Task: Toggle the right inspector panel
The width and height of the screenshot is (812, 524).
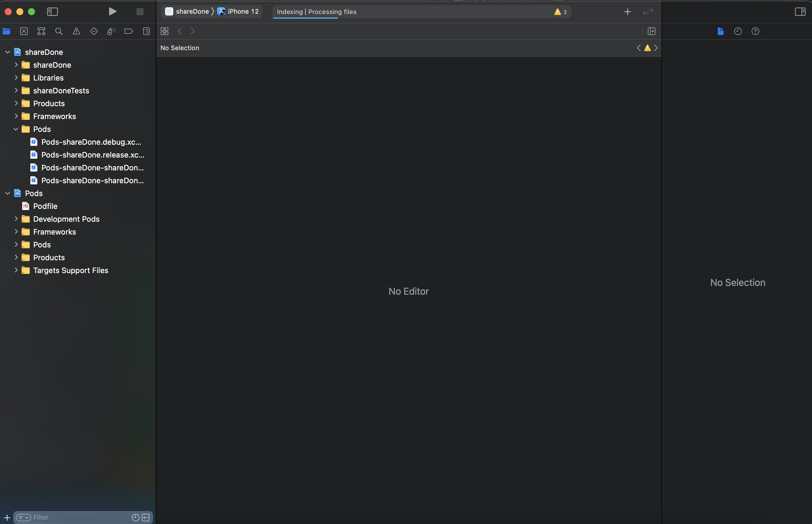Action: 800,12
